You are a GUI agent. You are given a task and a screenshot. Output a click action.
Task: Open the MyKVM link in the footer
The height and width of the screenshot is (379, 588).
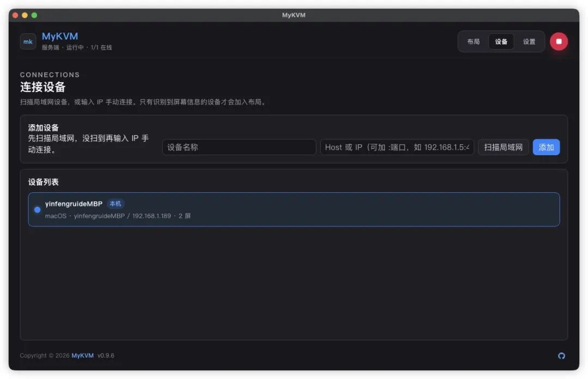pyautogui.click(x=83, y=356)
